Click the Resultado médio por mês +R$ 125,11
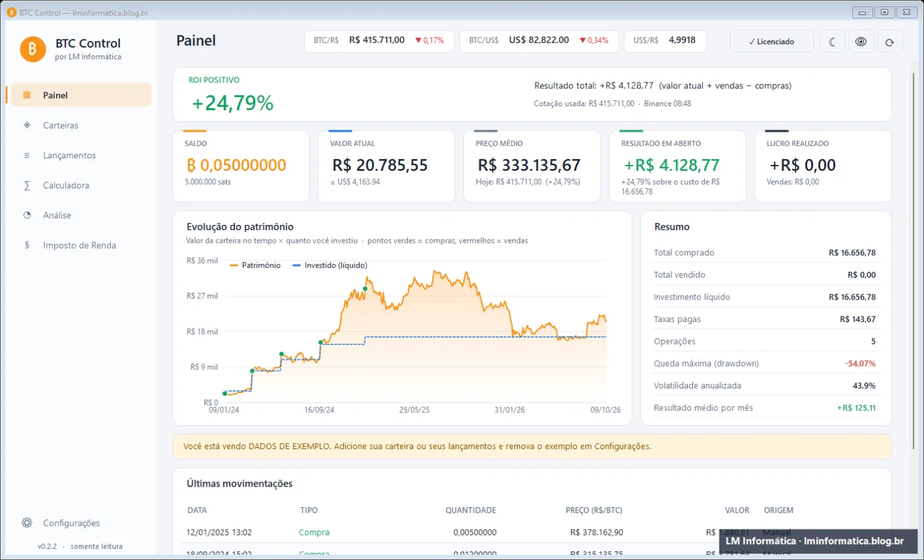 857,408
